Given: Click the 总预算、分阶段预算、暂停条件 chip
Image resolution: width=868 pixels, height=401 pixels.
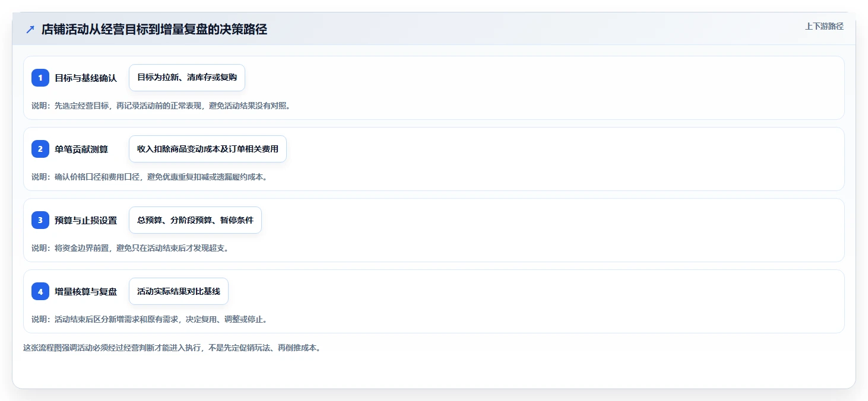Looking at the screenshot, I should (x=195, y=220).
